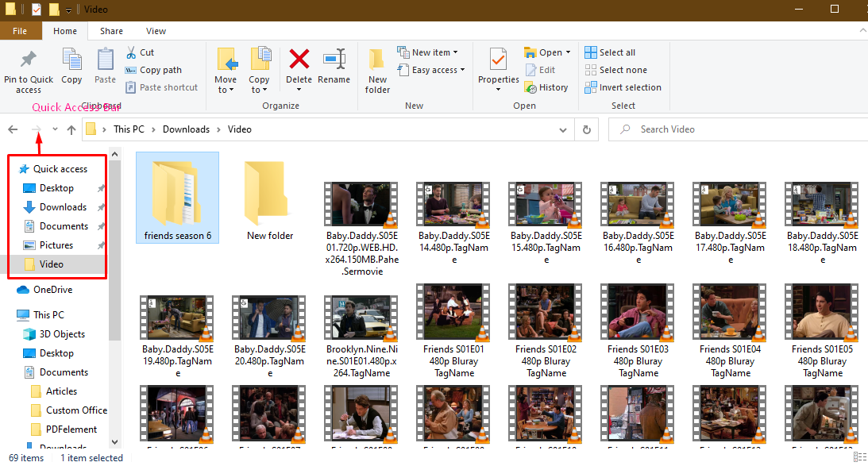Open the File menu tab

pos(20,31)
